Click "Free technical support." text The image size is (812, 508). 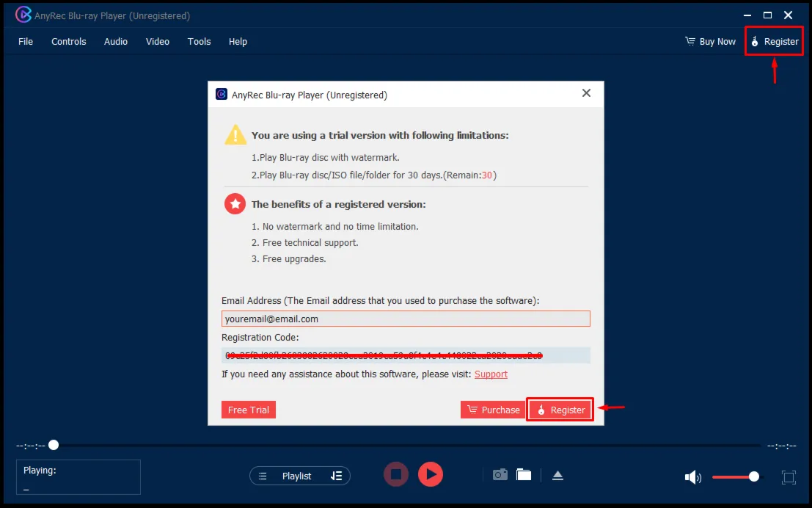pos(310,242)
